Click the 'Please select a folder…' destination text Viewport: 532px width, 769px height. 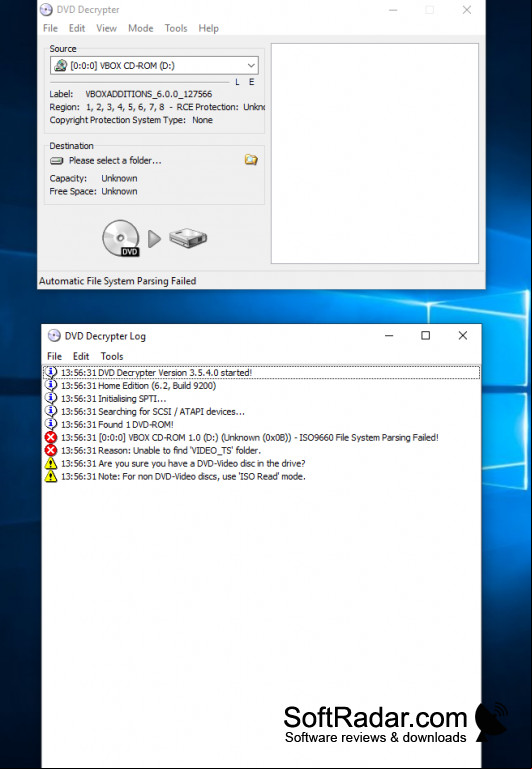coord(115,161)
